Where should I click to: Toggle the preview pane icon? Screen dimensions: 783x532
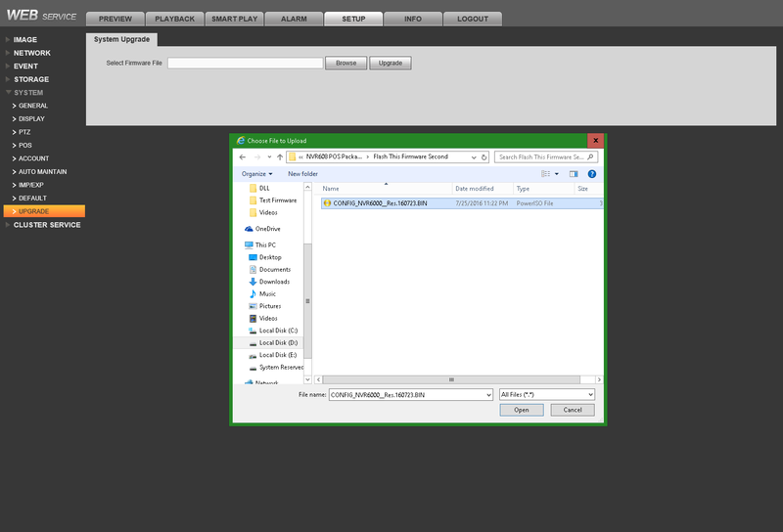click(x=574, y=174)
